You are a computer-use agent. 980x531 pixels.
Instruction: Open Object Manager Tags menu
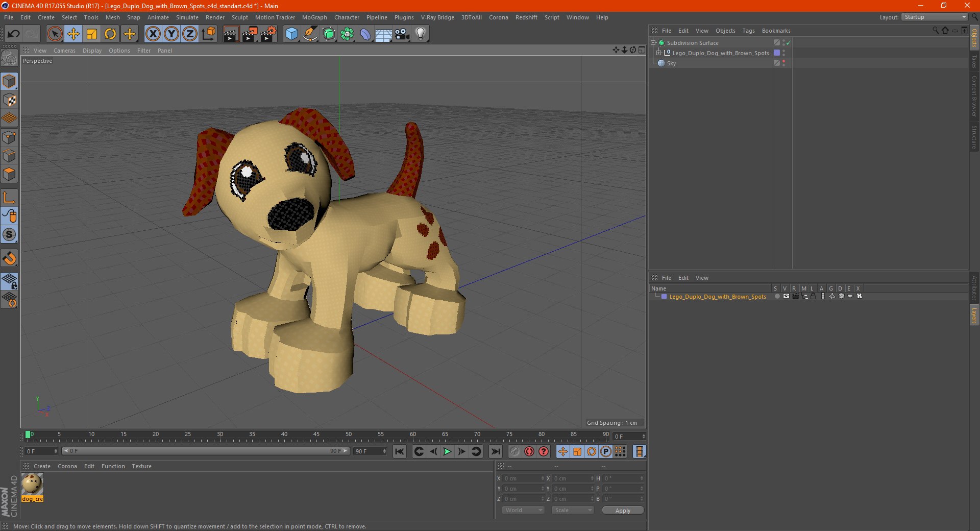tap(748, 31)
